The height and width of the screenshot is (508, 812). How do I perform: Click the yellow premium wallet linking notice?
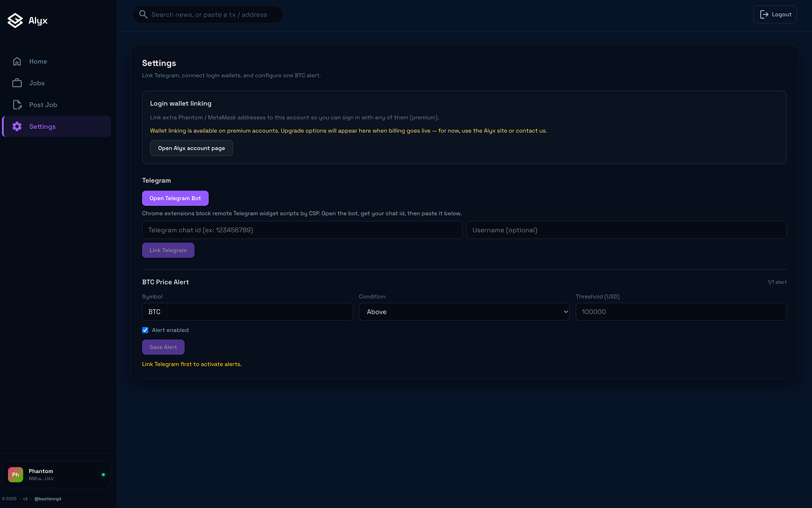pyautogui.click(x=348, y=131)
